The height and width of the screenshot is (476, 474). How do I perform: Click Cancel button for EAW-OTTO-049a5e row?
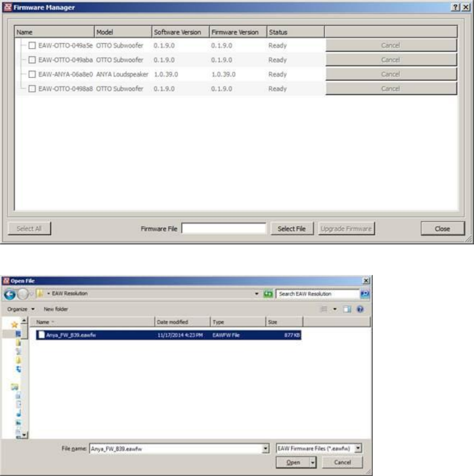point(391,46)
